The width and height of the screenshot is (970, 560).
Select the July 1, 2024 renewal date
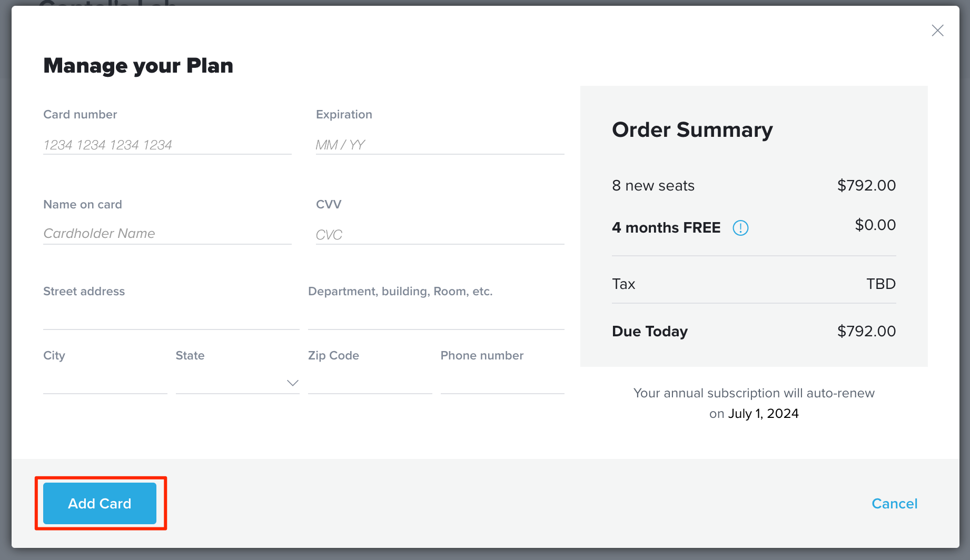click(x=763, y=414)
